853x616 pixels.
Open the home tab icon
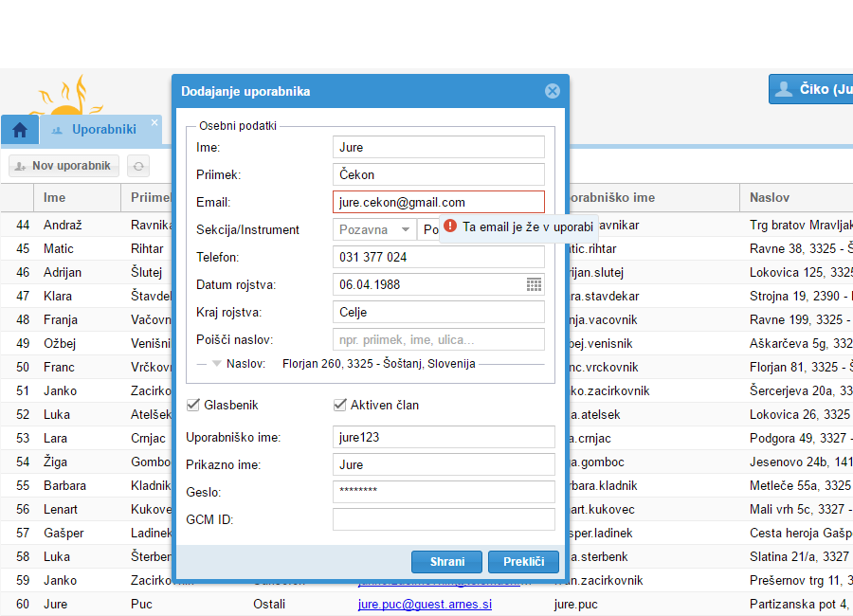pos(19,130)
